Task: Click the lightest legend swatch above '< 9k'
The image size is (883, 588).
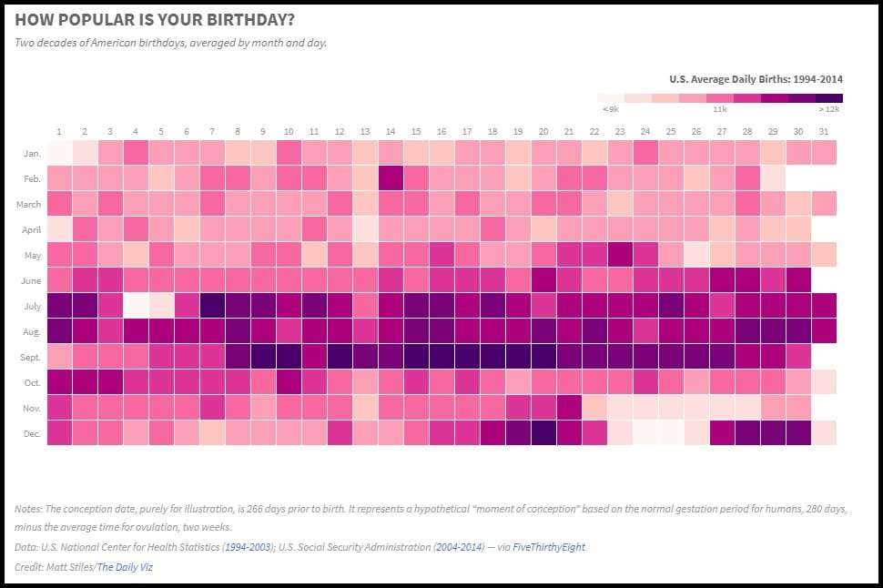Action: (610, 97)
